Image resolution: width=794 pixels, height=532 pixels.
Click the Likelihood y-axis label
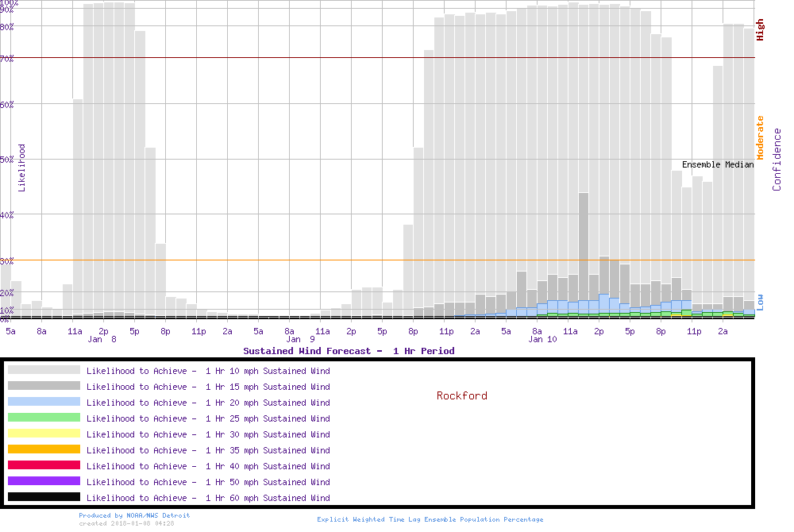coord(22,168)
